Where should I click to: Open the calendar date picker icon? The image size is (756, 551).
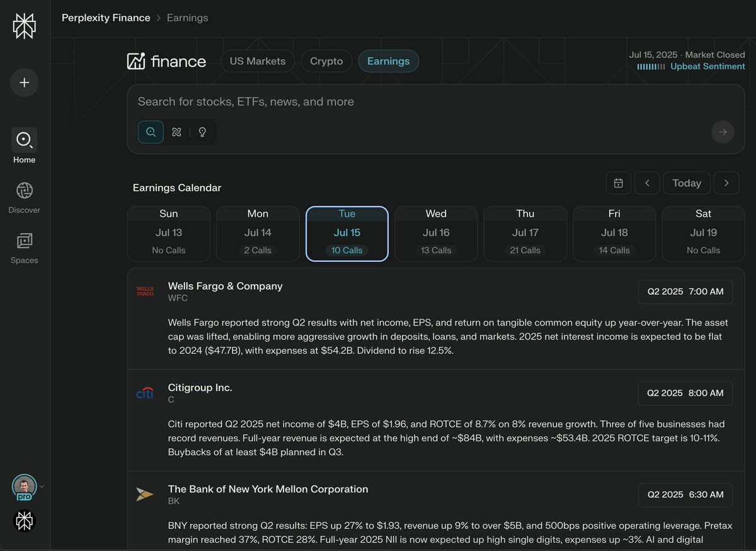point(618,183)
